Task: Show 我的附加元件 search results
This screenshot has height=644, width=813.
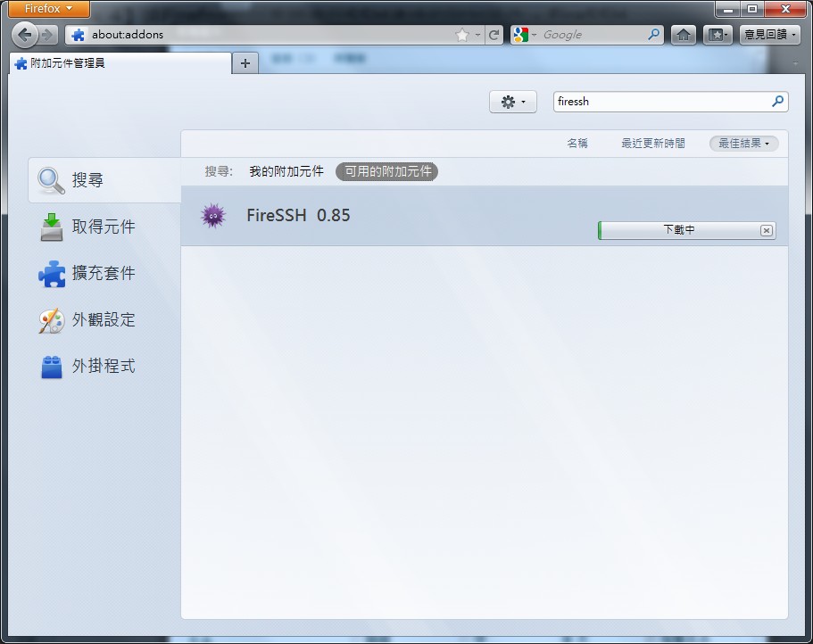Action: [286, 171]
